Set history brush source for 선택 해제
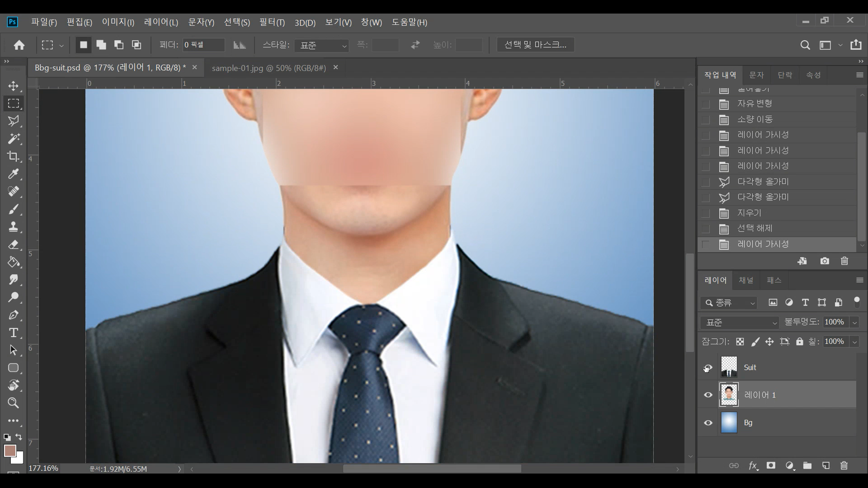This screenshot has height=488, width=868. pos(706,229)
